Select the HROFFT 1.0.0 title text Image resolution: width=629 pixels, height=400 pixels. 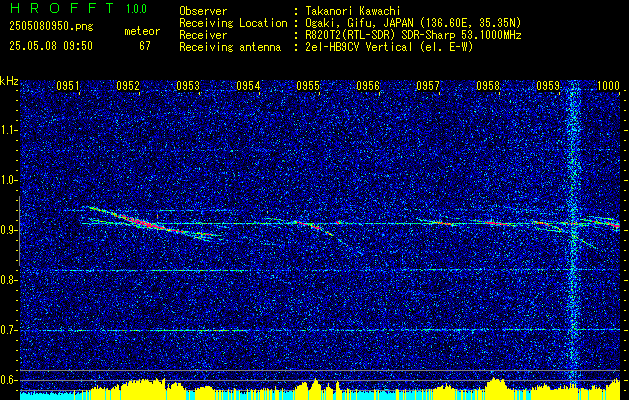tap(79, 8)
